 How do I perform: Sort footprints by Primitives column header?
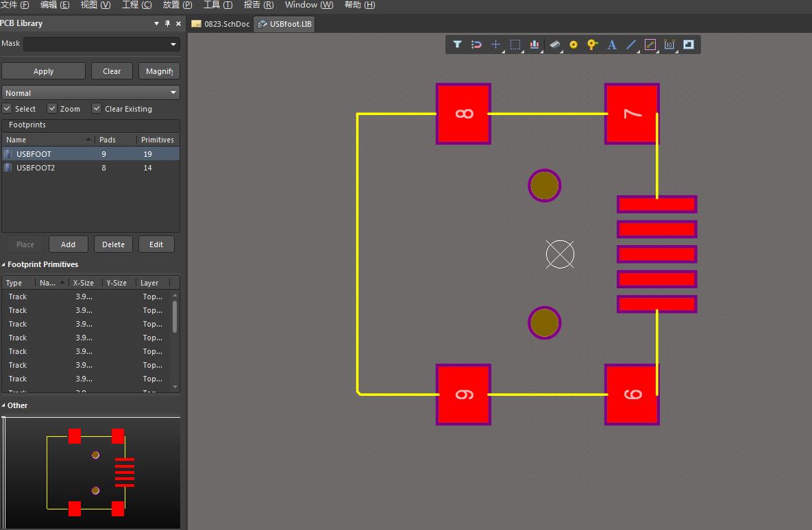158,140
